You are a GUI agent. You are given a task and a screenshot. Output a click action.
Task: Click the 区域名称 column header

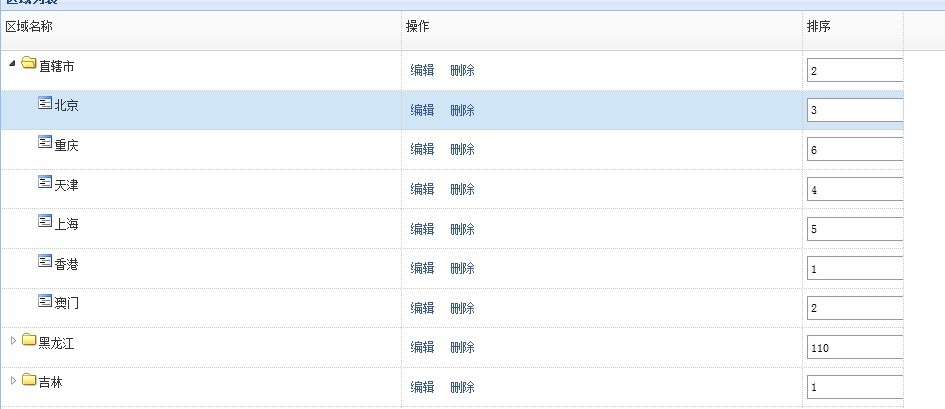click(x=29, y=26)
